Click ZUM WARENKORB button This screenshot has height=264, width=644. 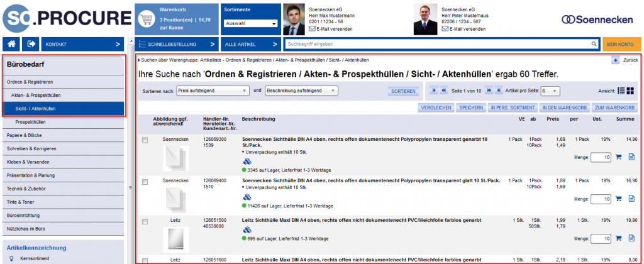614,107
